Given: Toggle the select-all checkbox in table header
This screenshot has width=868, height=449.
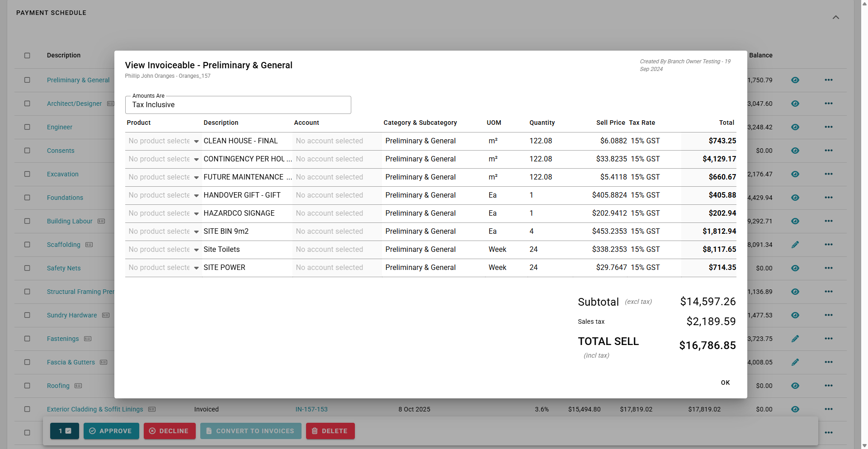Looking at the screenshot, I should 27,56.
